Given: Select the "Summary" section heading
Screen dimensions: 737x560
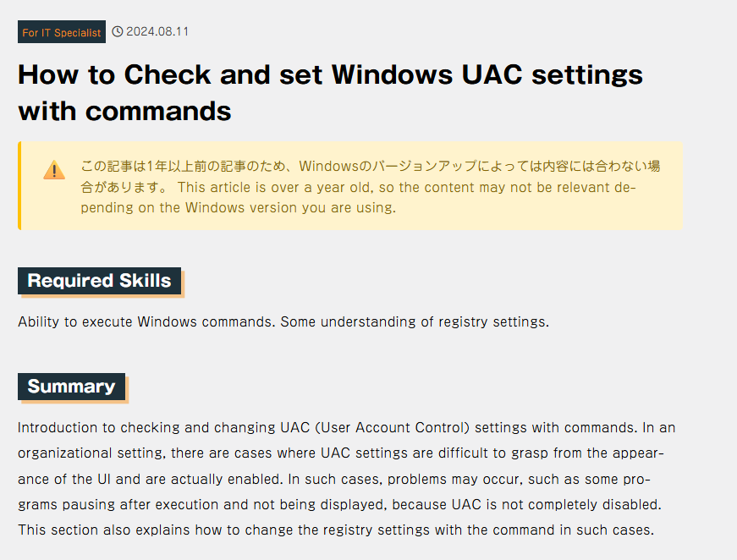Looking at the screenshot, I should (x=71, y=387).
